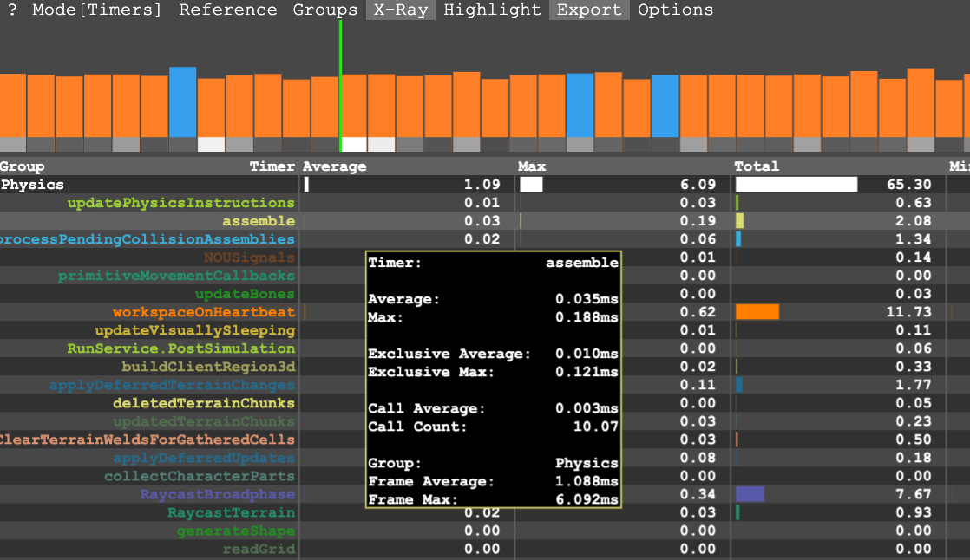Click the Physics total value 65.30
The height and width of the screenshot is (560, 970).
tap(908, 185)
